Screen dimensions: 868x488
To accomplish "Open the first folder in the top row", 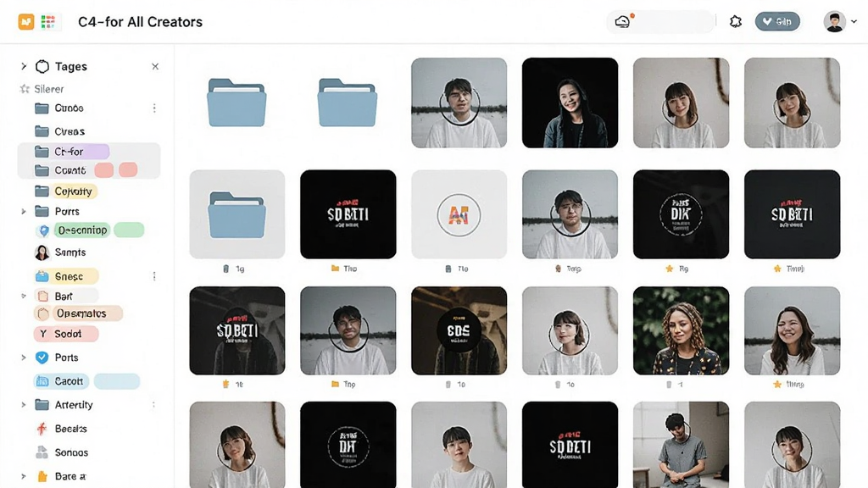I will point(237,103).
